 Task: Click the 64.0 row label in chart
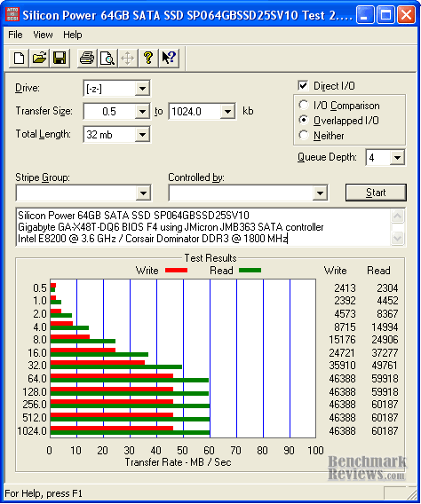37,379
